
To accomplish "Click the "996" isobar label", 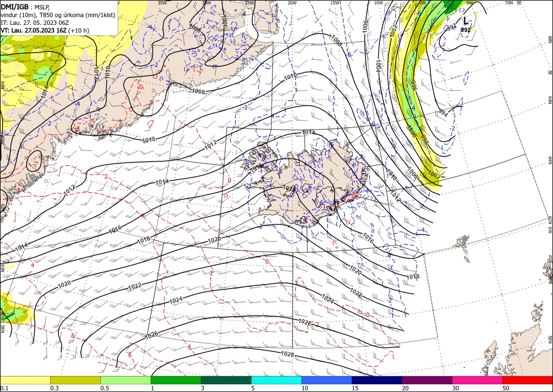I will coord(413,86).
